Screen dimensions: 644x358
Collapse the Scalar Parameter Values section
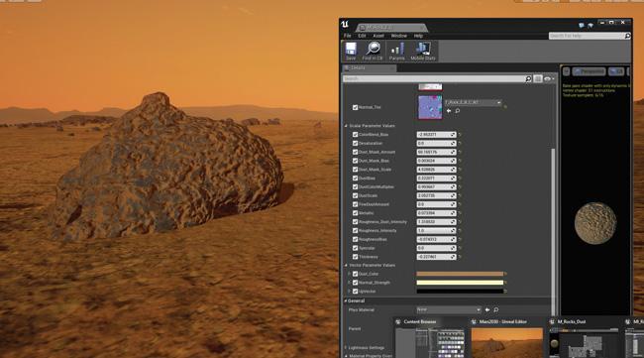click(x=346, y=126)
